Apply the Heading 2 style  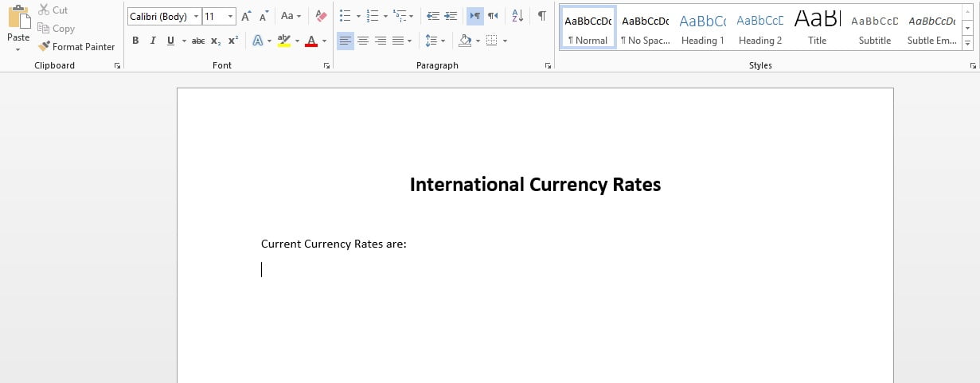pyautogui.click(x=759, y=28)
